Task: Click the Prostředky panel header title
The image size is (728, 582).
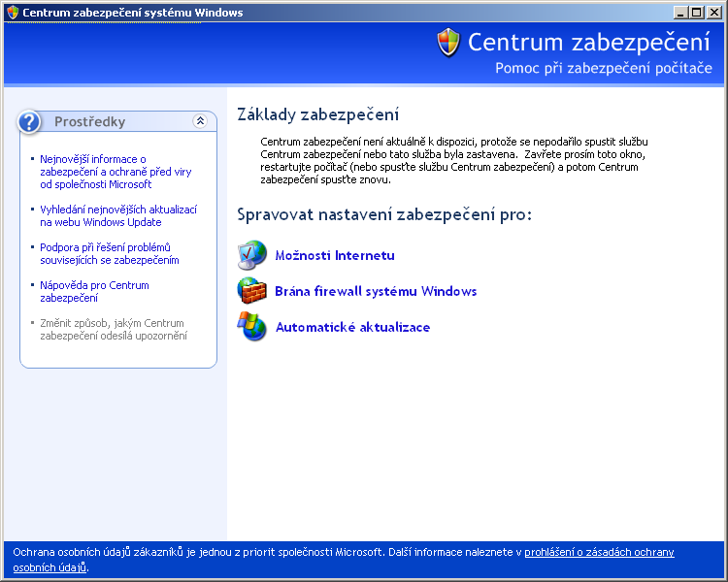Action: pos(90,122)
